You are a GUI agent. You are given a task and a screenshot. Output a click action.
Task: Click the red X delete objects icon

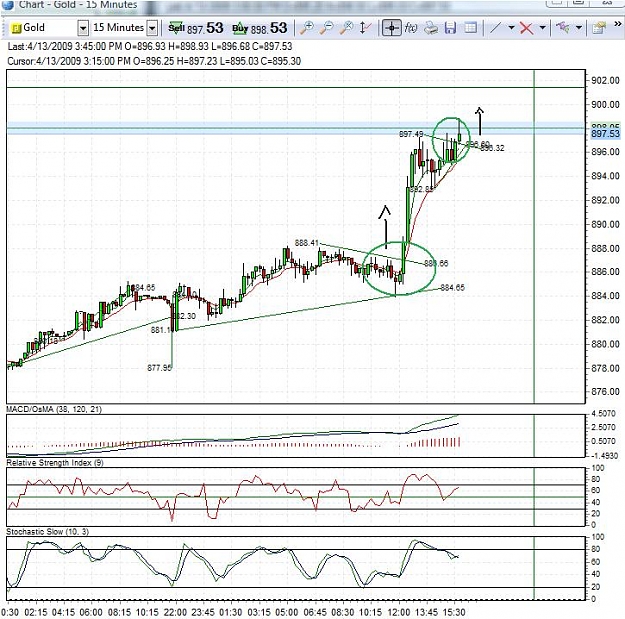526,28
